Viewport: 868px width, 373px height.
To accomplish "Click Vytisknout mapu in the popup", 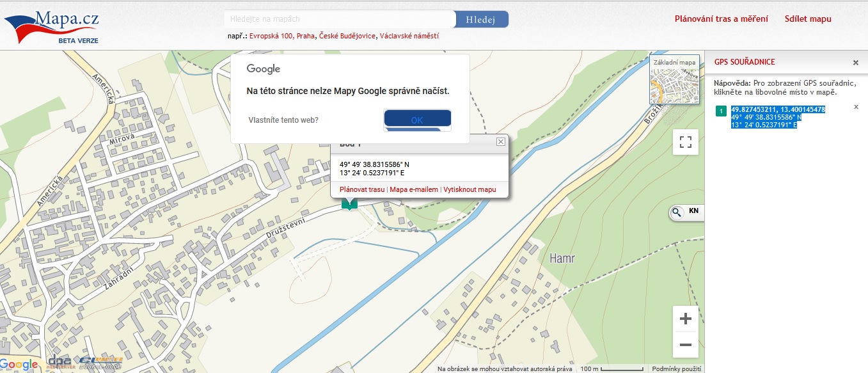I will [x=470, y=190].
